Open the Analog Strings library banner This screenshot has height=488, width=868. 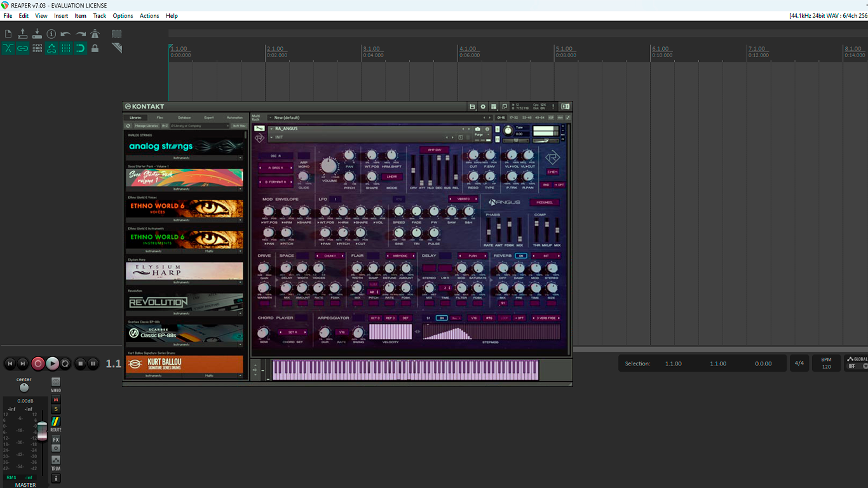pos(184,146)
